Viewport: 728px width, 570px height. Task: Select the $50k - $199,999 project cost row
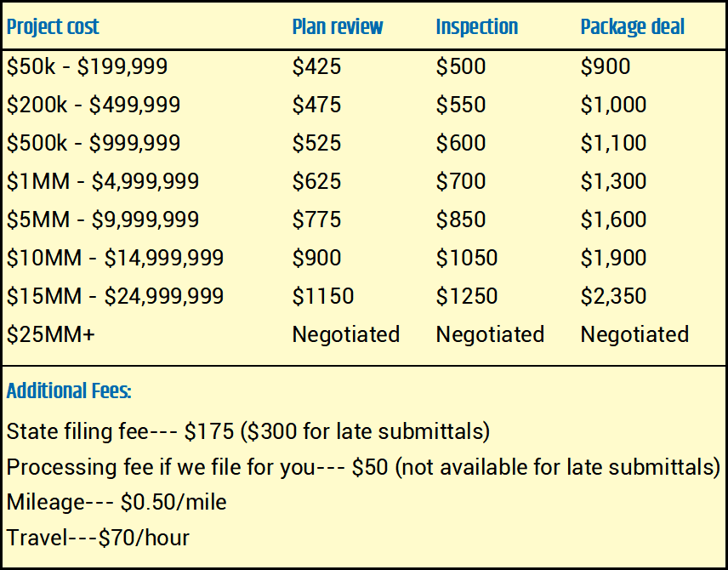coord(87,66)
